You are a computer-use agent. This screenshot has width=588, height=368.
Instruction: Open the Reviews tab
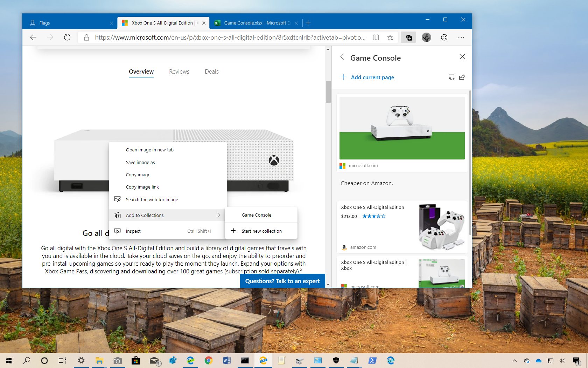(x=179, y=72)
